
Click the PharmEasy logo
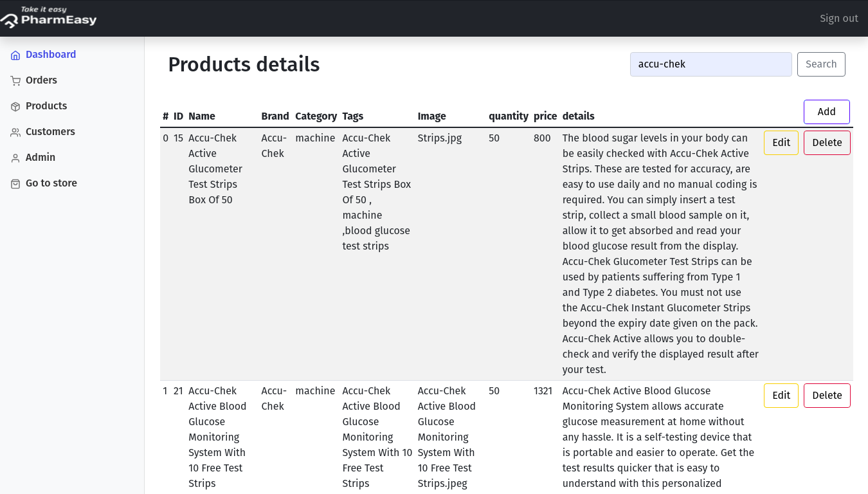[48, 17]
